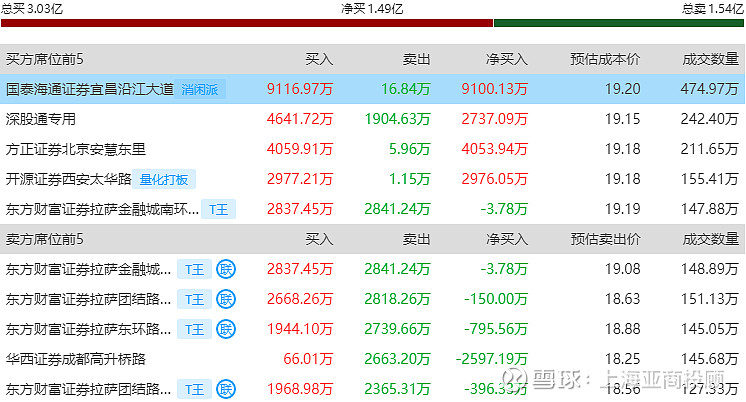Click the 总买 3.03亿 label
Image resolution: width=746 pixels, height=402 pixels.
(x=32, y=9)
